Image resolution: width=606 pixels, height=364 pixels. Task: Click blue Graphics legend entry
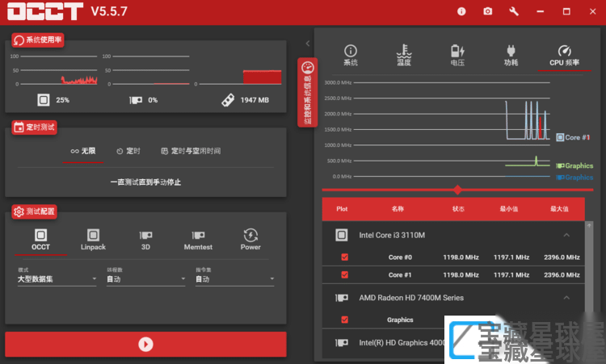574,178
